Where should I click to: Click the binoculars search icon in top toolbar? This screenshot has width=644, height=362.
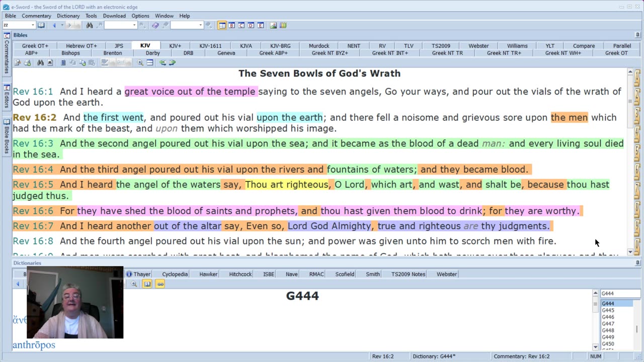tap(90, 25)
